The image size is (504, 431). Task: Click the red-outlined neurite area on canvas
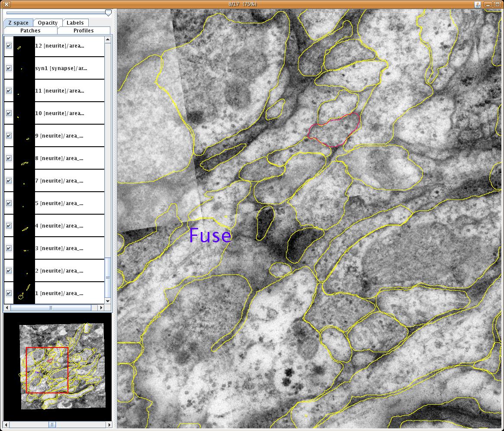[x=333, y=130]
